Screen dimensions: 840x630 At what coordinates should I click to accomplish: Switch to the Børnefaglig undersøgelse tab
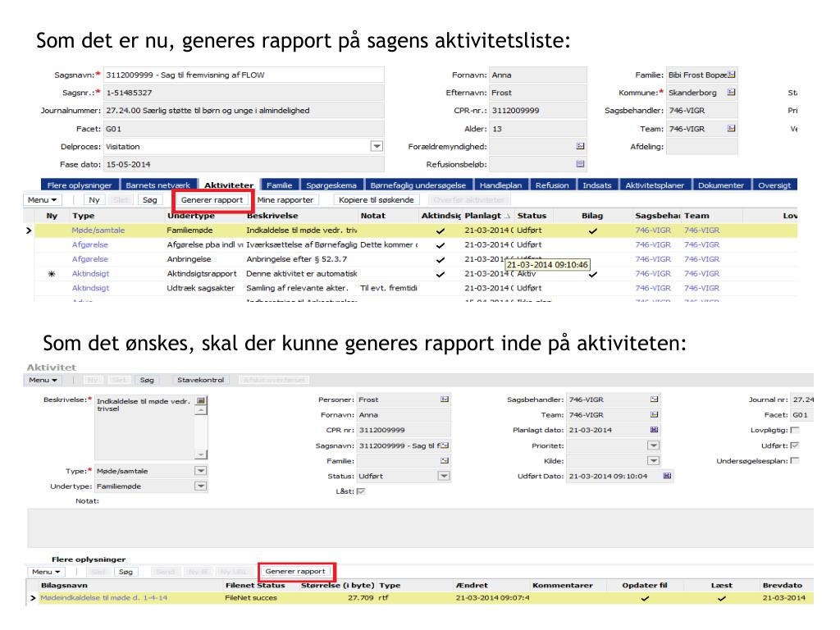click(418, 185)
